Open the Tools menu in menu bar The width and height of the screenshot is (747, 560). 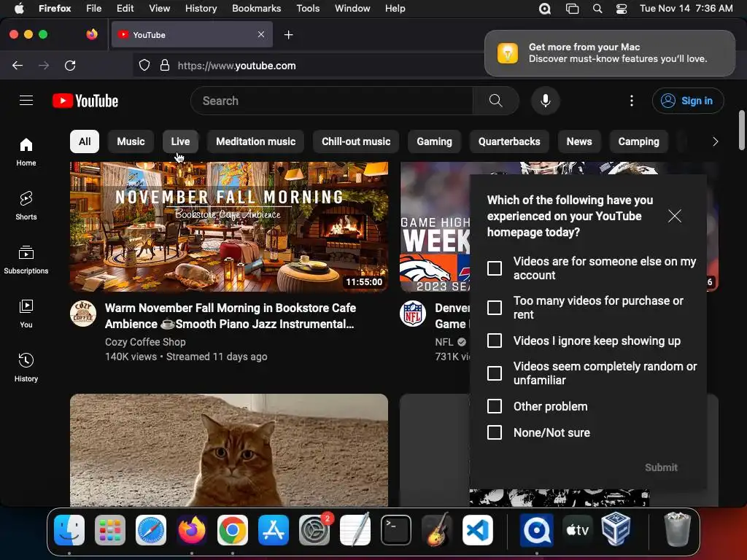(308, 9)
